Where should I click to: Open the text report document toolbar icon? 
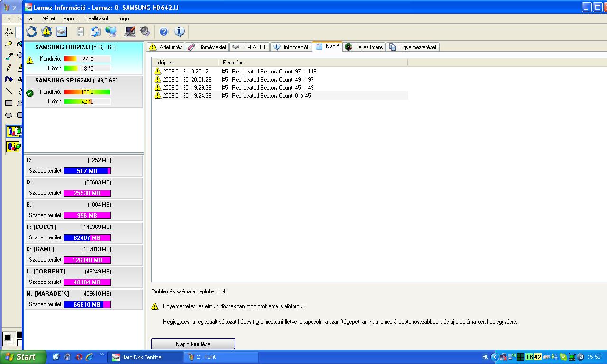coord(81,32)
